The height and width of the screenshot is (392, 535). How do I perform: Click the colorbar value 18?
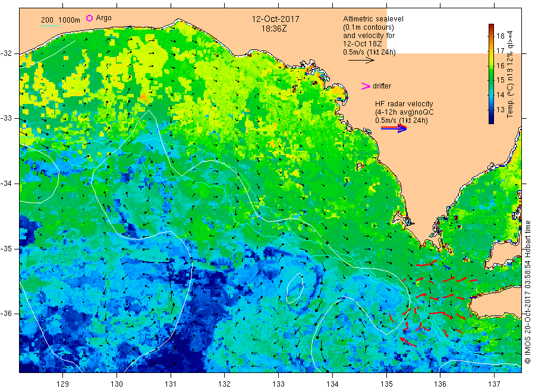500,36
